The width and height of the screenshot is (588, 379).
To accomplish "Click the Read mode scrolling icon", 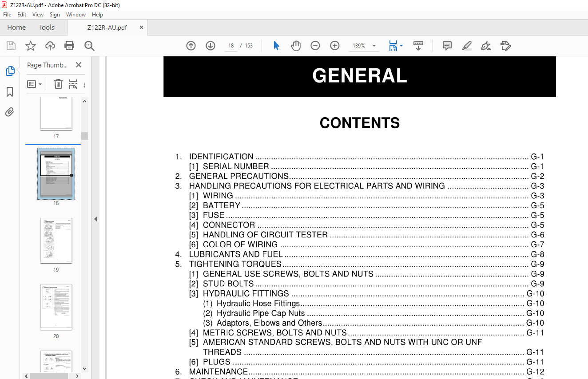I will [418, 46].
